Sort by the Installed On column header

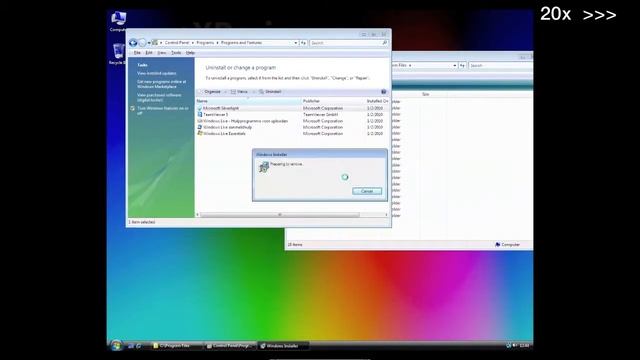coord(377,101)
